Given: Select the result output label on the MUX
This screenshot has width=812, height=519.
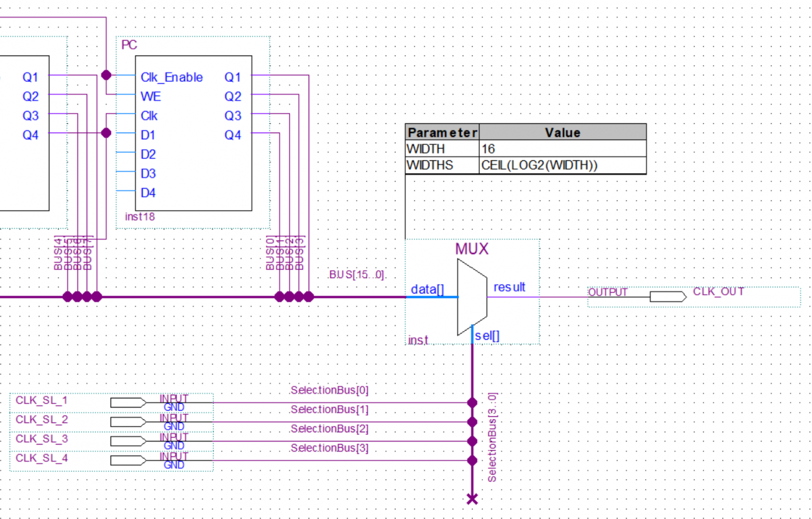Looking at the screenshot, I should point(509,287).
